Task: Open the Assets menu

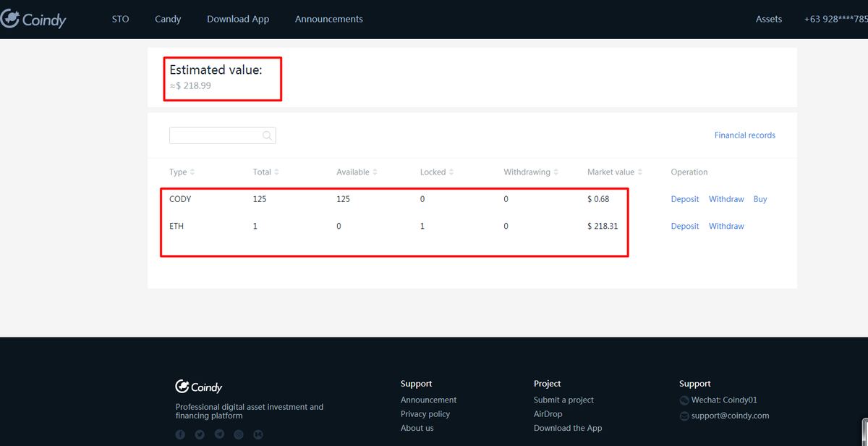Action: pyautogui.click(x=769, y=19)
